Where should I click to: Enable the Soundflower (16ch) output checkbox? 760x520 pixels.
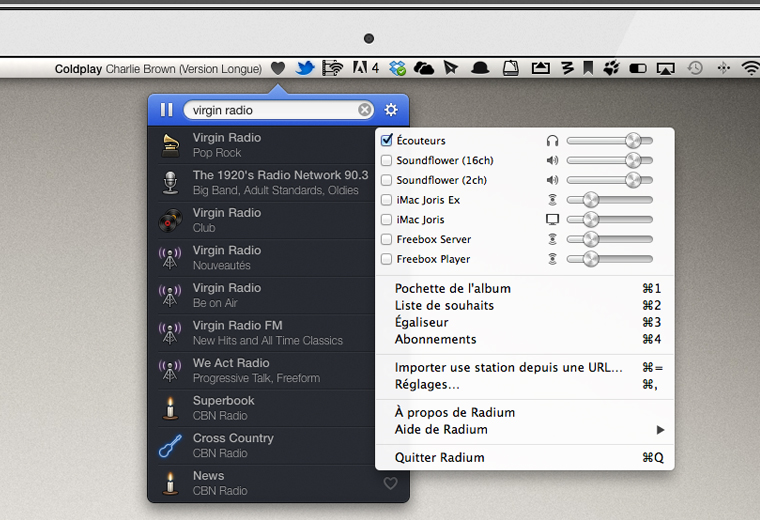pos(386,160)
